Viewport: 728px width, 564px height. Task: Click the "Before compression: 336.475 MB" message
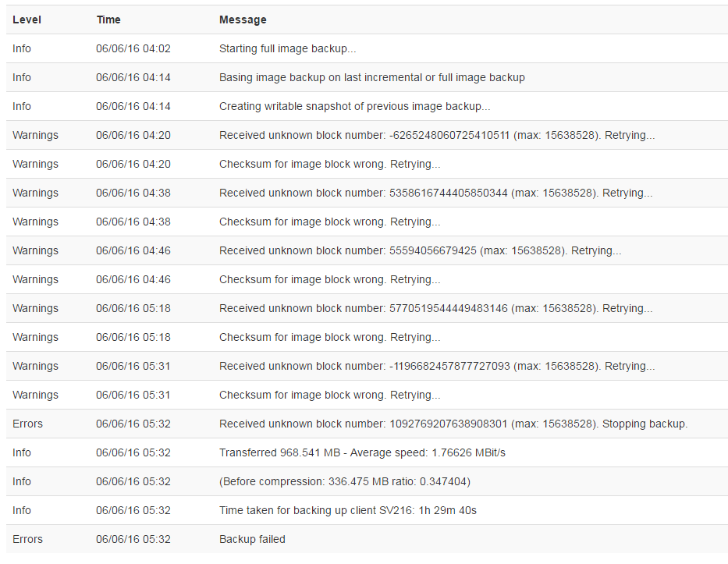tap(344, 481)
